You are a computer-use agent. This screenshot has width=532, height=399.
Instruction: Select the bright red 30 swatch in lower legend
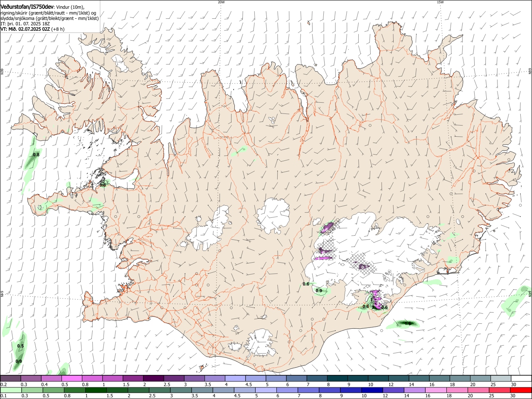click(x=520, y=390)
